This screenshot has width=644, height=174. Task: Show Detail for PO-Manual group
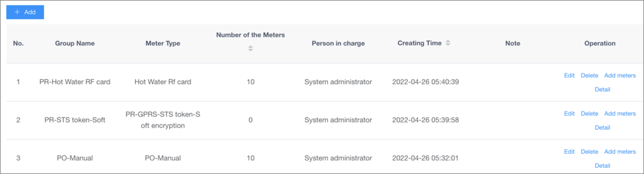pyautogui.click(x=602, y=166)
